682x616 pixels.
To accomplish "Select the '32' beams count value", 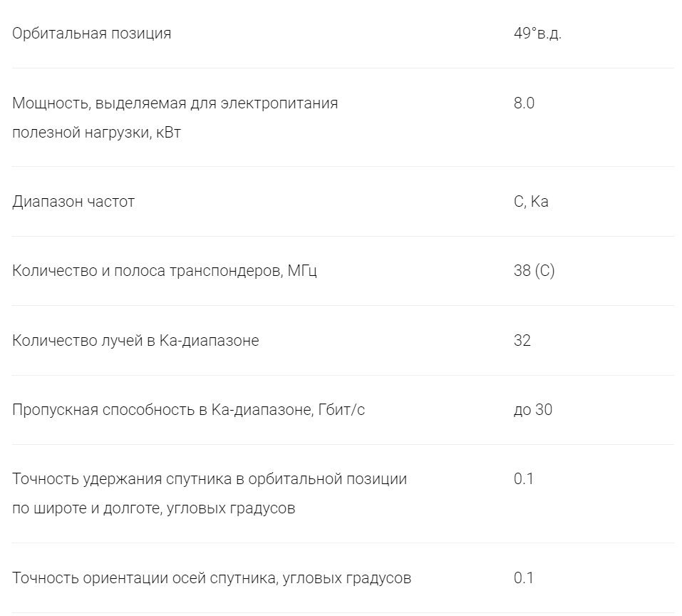I will tap(522, 341).
